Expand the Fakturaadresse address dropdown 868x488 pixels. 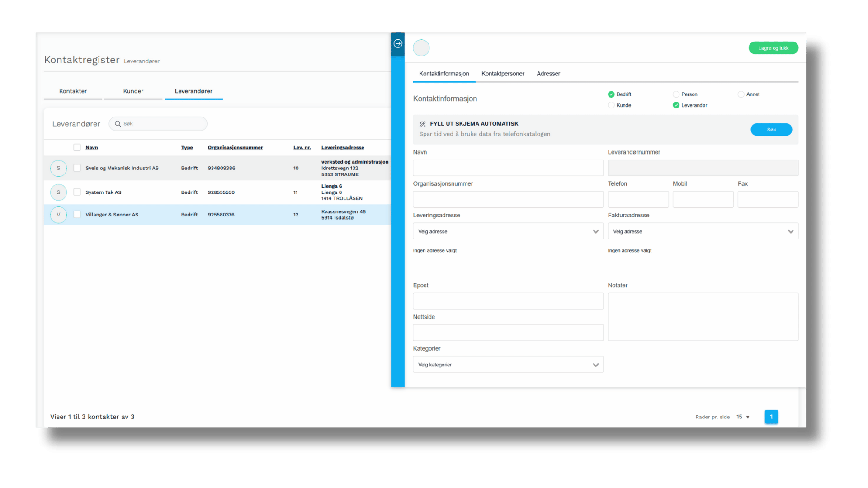(x=703, y=231)
